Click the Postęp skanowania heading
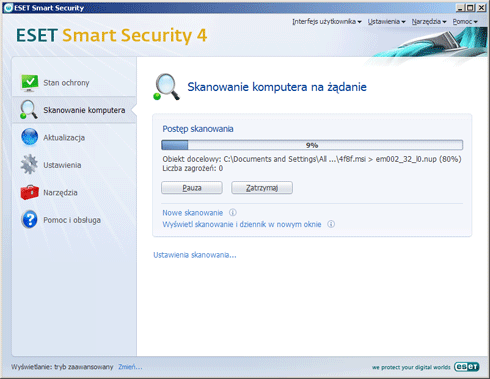 [x=198, y=129]
